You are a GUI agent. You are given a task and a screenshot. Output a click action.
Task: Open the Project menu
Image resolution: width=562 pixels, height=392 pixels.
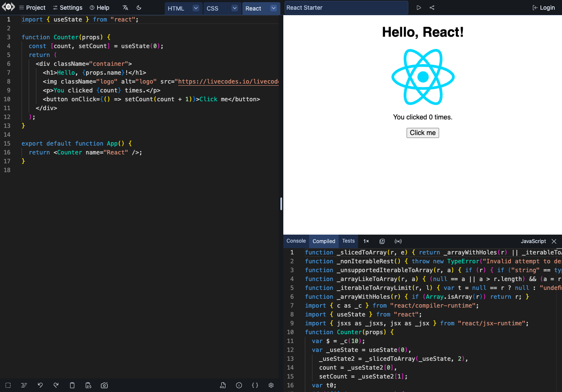32,8
